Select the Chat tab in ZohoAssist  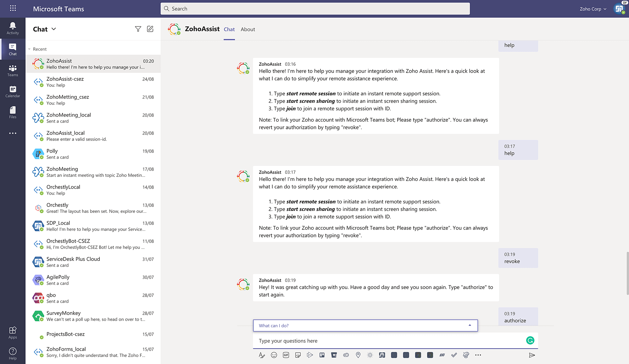pyautogui.click(x=229, y=29)
